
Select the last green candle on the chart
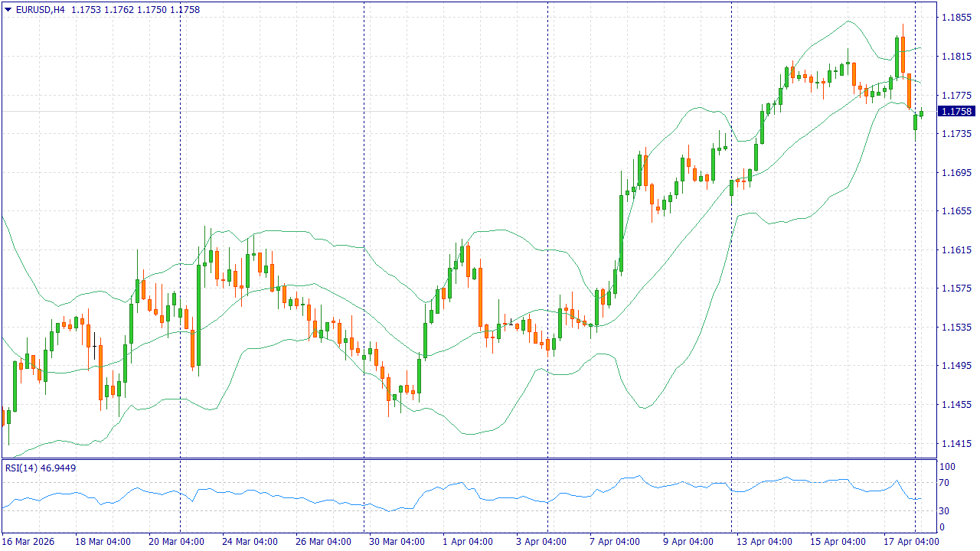coord(921,113)
